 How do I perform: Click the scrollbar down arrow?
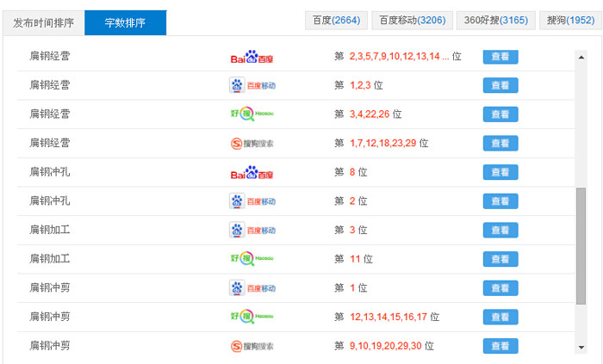coord(581,348)
